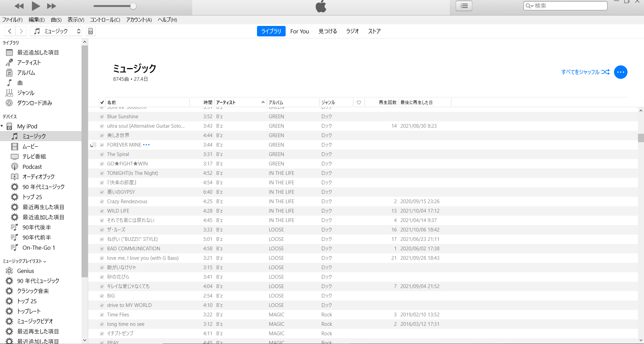Uncheck the FOREVER MINE song checkbox

[102, 145]
